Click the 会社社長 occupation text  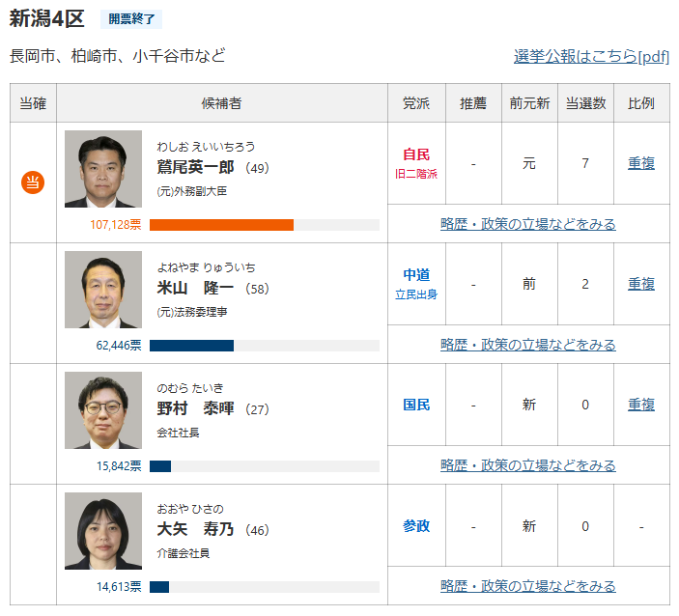click(x=178, y=433)
